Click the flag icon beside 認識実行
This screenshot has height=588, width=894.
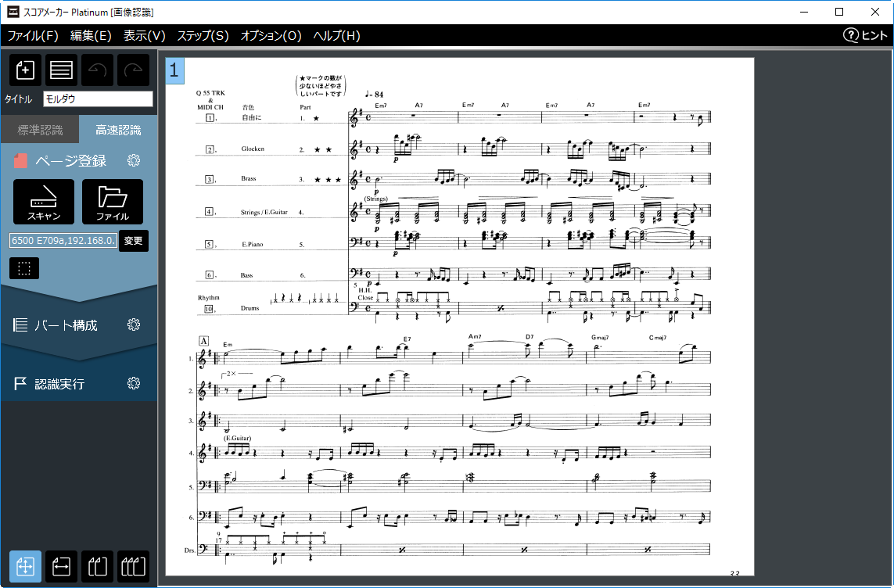click(20, 383)
